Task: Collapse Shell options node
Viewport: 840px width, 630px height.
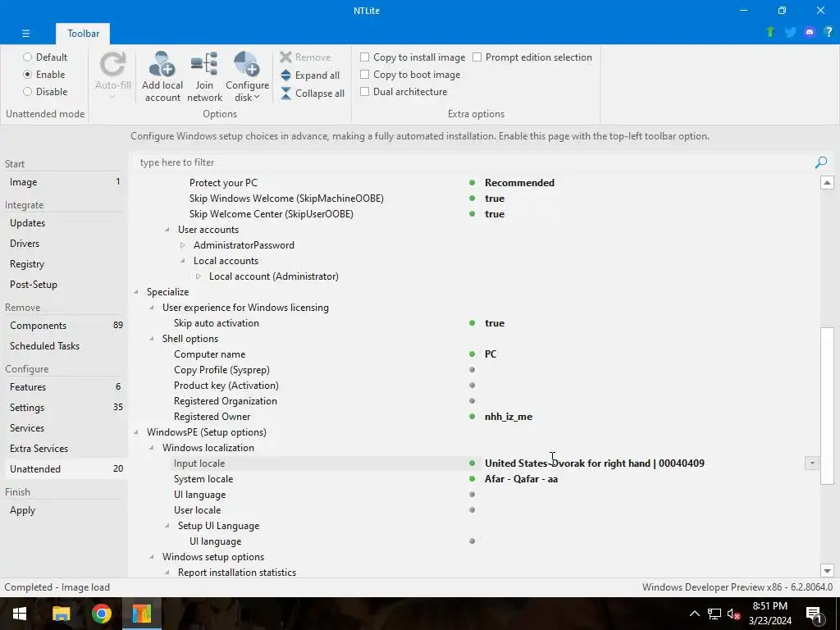Action: click(152, 339)
